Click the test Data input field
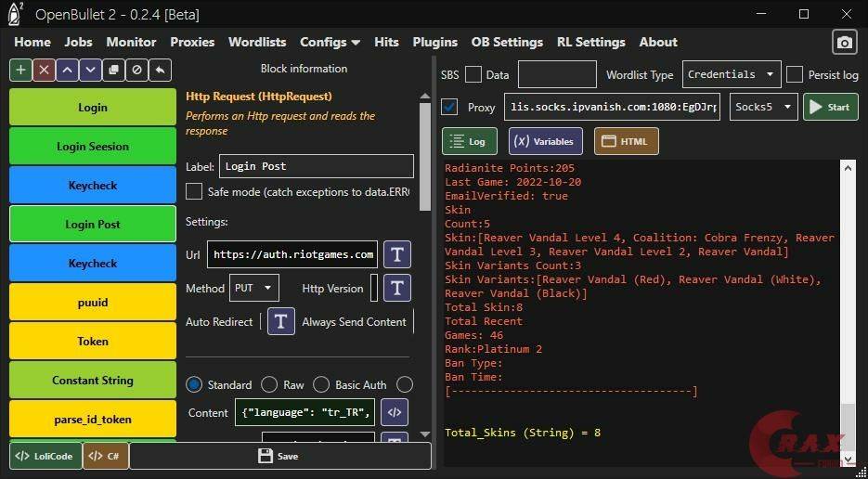868x479 pixels. [557, 74]
